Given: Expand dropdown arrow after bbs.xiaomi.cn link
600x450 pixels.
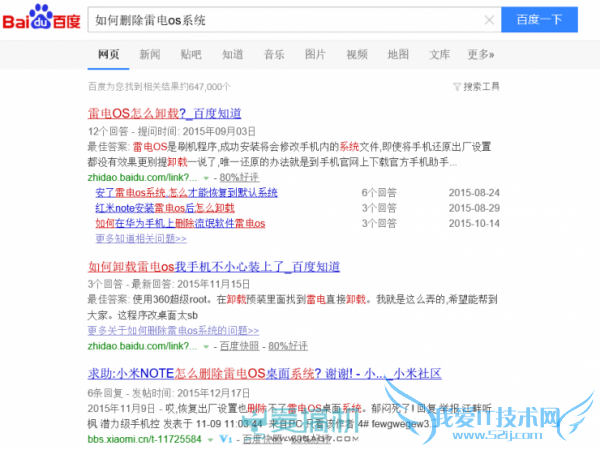Looking at the screenshot, I should pos(210,440).
